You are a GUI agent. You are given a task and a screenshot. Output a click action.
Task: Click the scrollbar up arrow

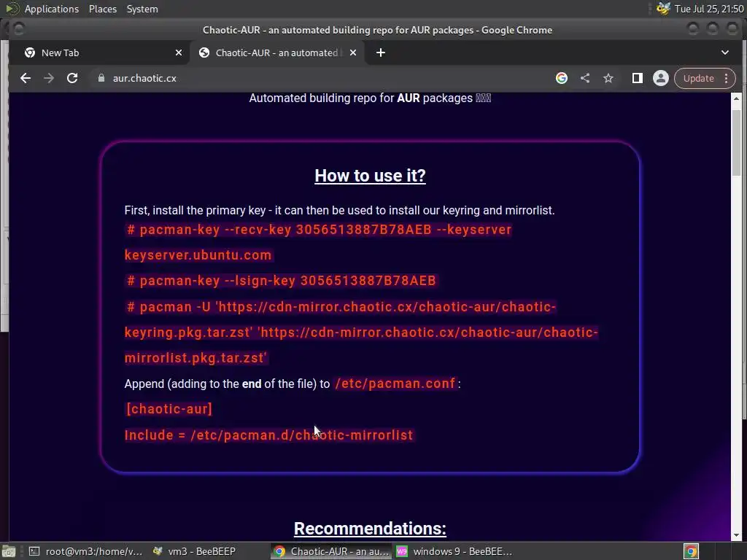click(737, 98)
